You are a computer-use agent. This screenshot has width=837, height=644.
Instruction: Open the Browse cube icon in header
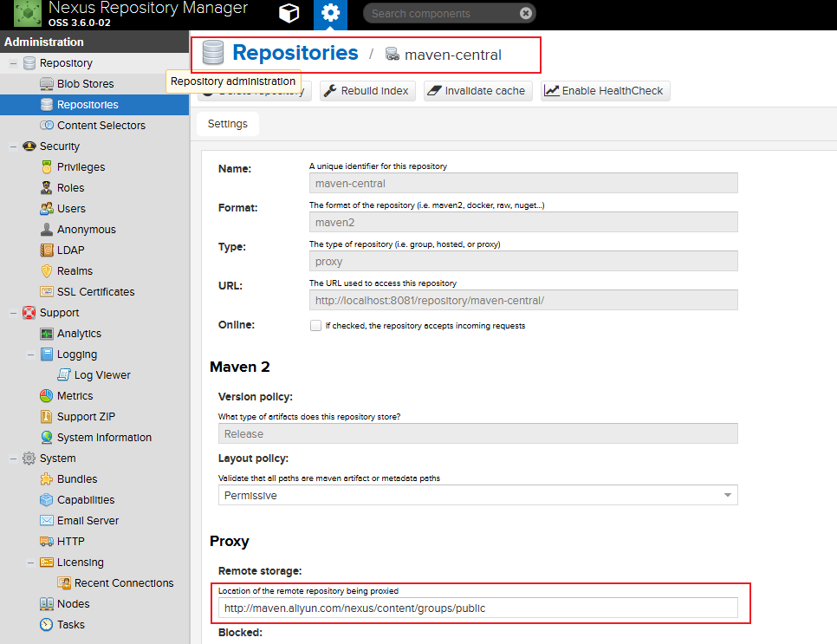coord(289,13)
